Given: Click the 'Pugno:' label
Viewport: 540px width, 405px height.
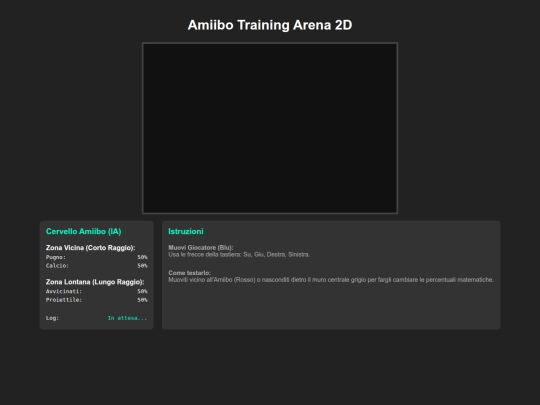Looking at the screenshot, I should 56,257.
